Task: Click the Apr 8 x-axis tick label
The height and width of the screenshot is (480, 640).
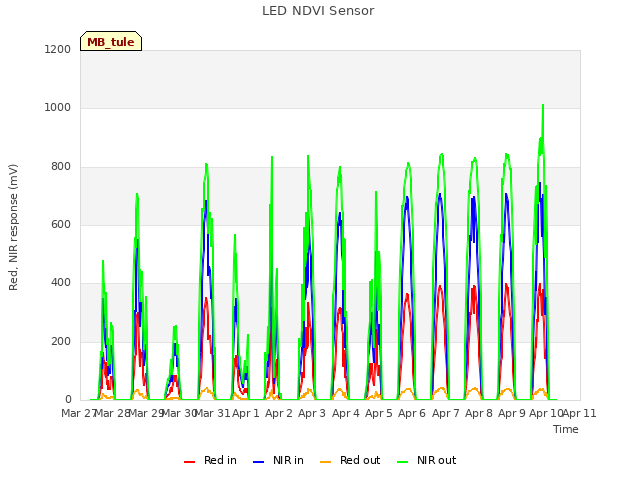Action: 479,413
